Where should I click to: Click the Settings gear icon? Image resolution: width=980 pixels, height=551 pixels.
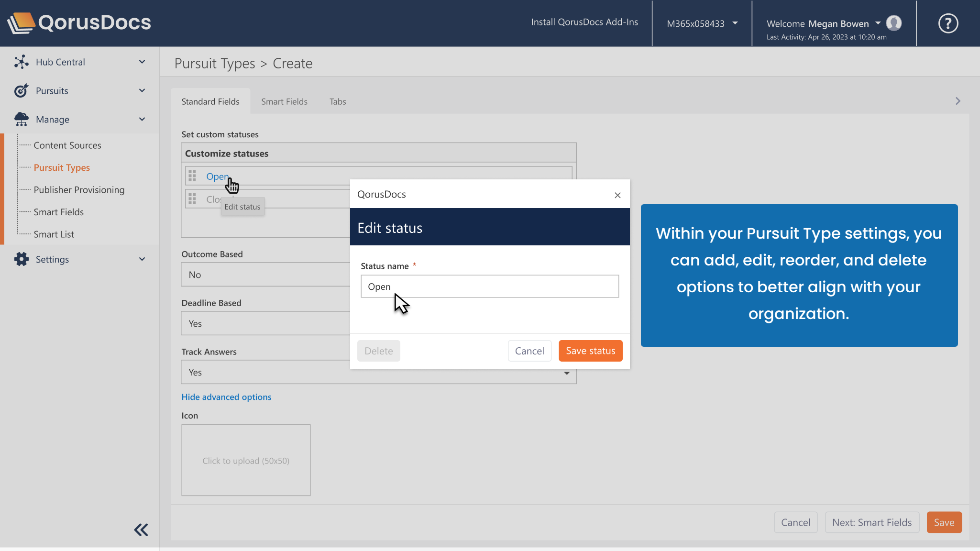21,259
